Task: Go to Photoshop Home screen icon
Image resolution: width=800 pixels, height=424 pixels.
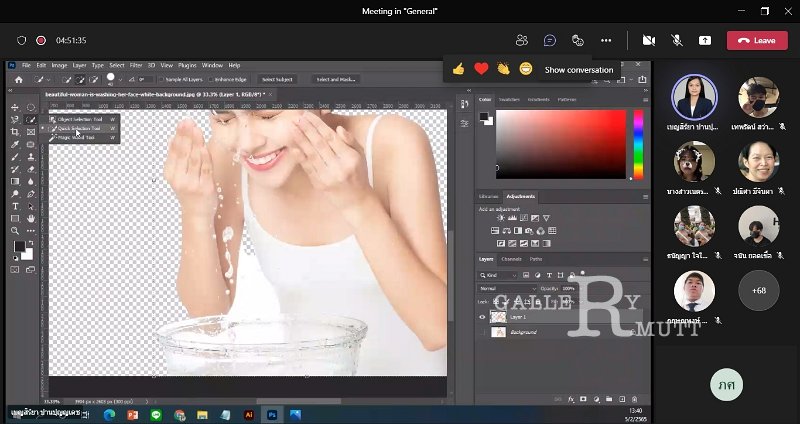Action: click(x=19, y=80)
